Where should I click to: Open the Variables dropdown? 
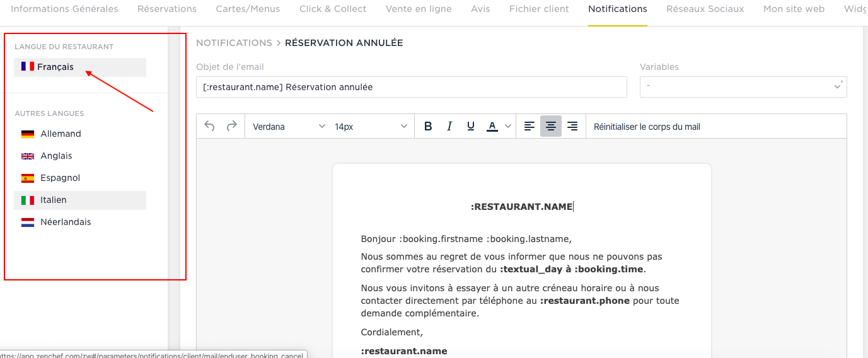pos(743,87)
